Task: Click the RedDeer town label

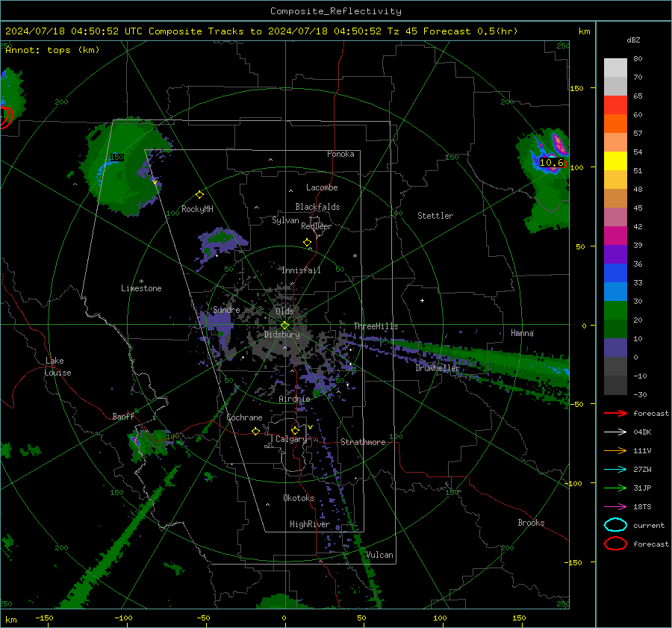Action: (x=317, y=226)
